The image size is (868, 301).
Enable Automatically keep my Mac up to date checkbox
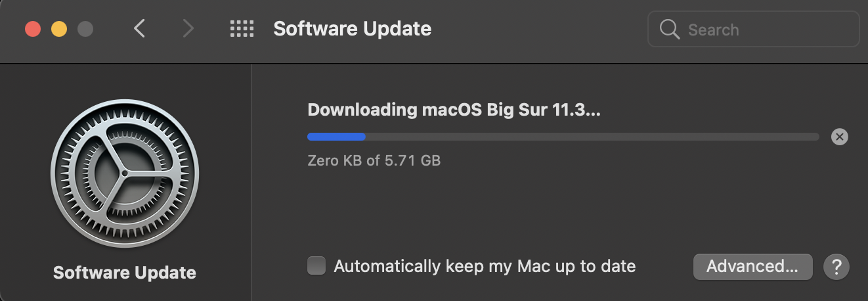click(x=316, y=266)
